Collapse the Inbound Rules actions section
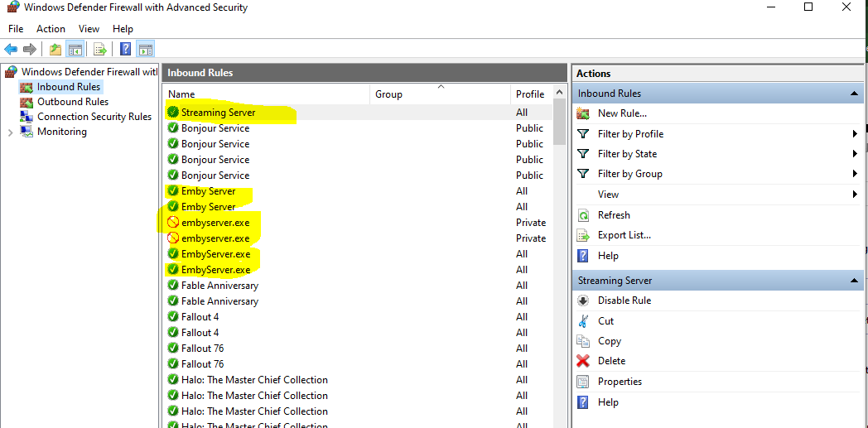The height and width of the screenshot is (428, 868). click(x=854, y=94)
